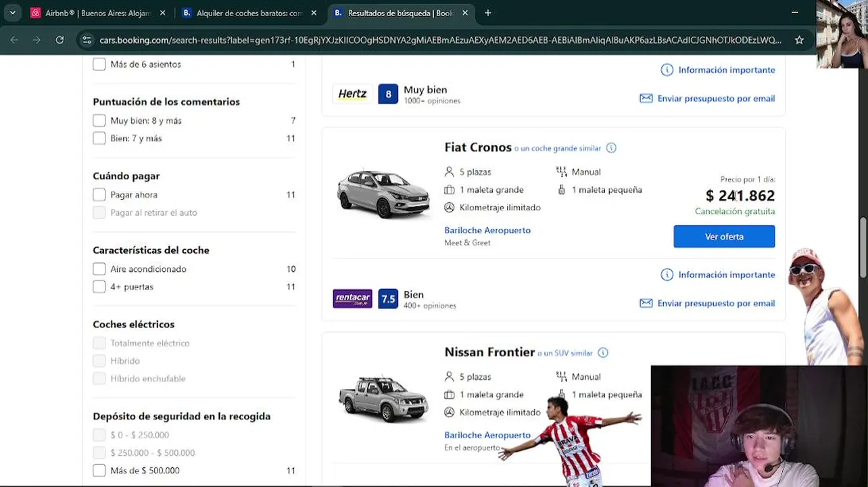Click Manual gearbox icon on Fiat Cronos
The width and height of the screenshot is (868, 487).
pyautogui.click(x=562, y=172)
